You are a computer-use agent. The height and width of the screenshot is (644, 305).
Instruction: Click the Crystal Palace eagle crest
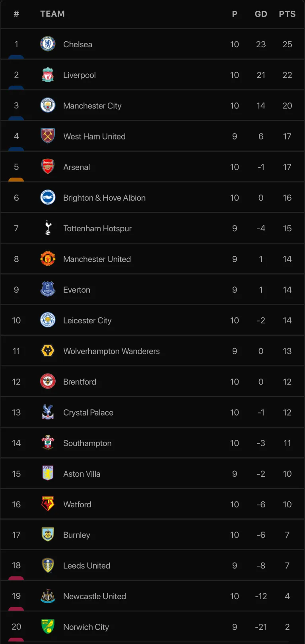pyautogui.click(x=48, y=412)
